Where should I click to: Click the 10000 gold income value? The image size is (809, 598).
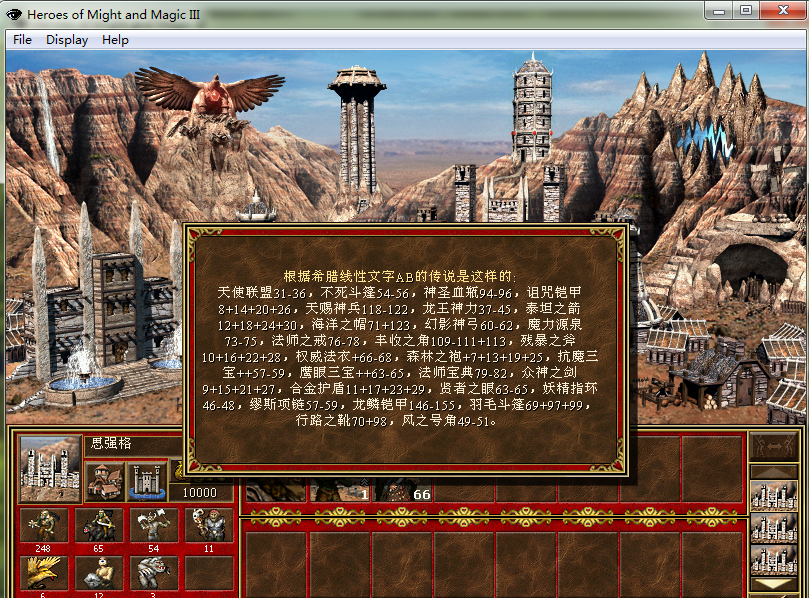[200, 493]
